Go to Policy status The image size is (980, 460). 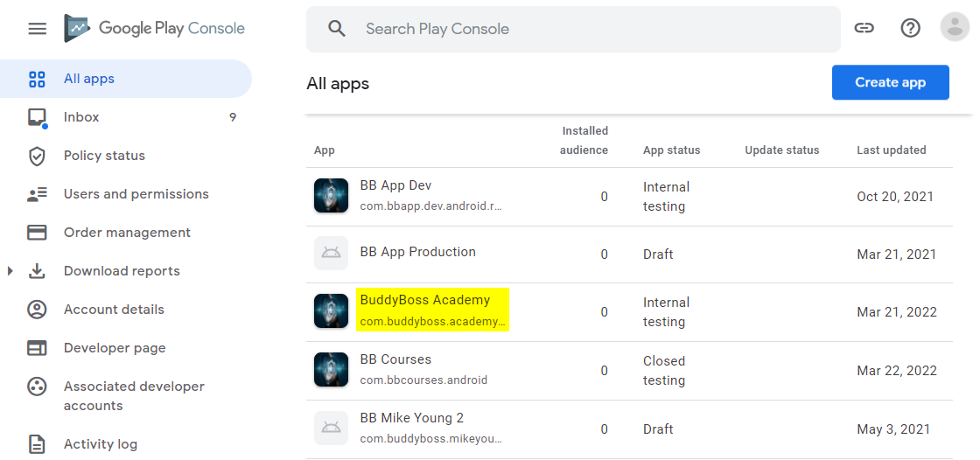tap(125, 156)
